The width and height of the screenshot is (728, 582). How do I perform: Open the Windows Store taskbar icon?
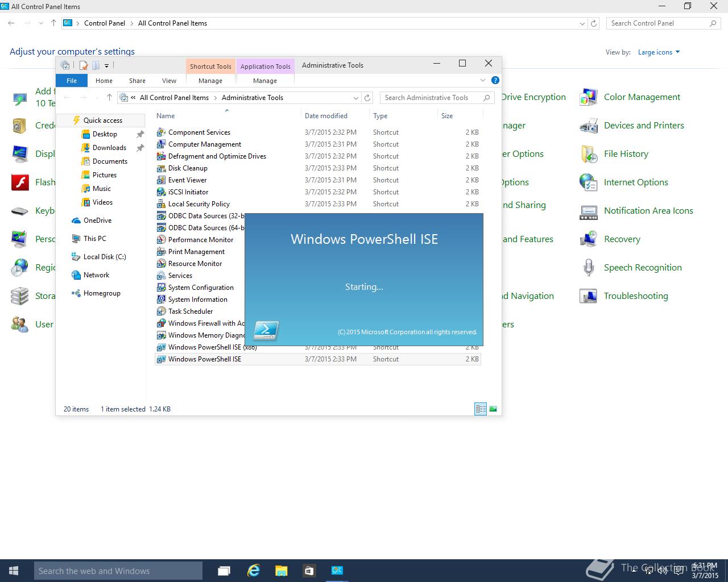(x=309, y=571)
